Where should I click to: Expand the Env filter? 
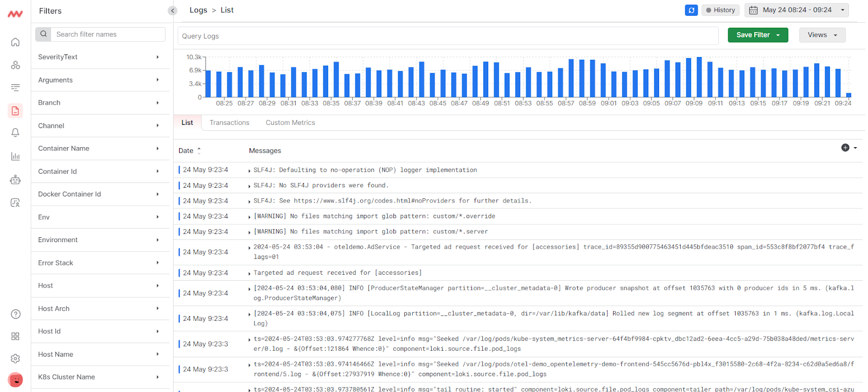click(x=100, y=217)
